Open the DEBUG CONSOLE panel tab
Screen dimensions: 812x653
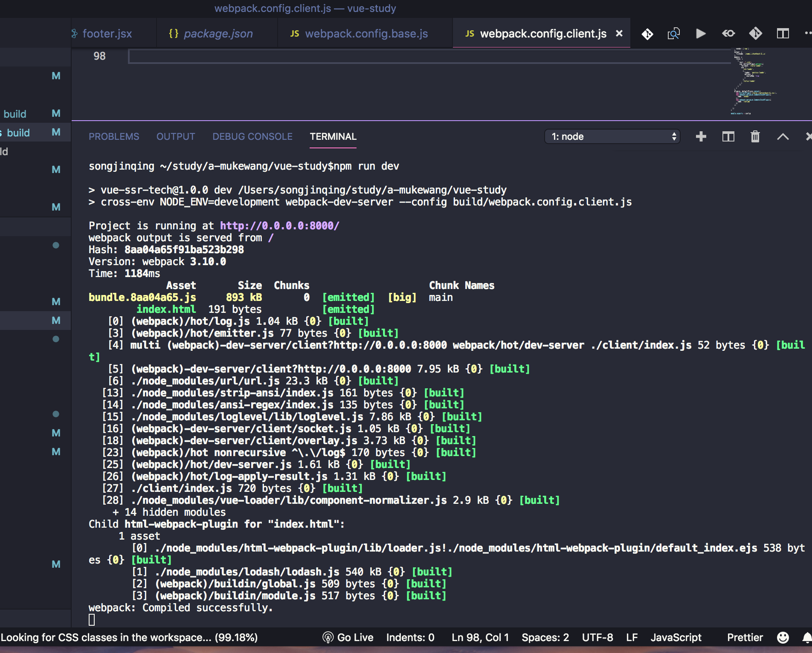point(252,136)
